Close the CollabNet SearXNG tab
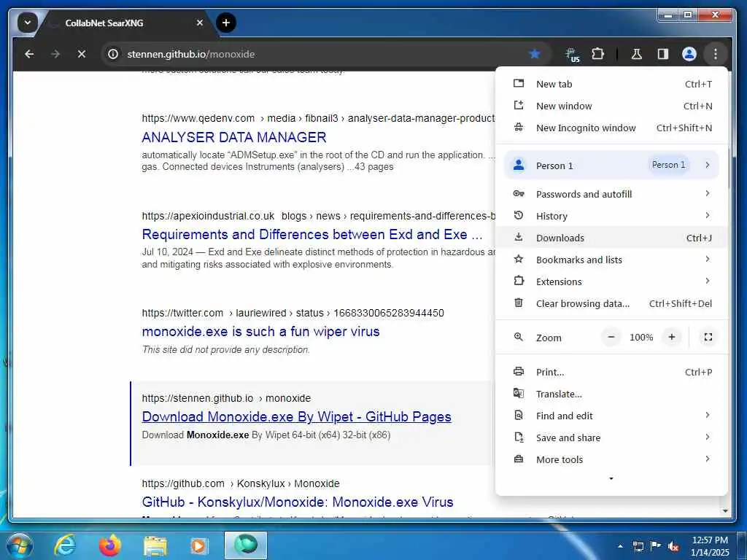Image resolution: width=747 pixels, height=560 pixels. 200,23
